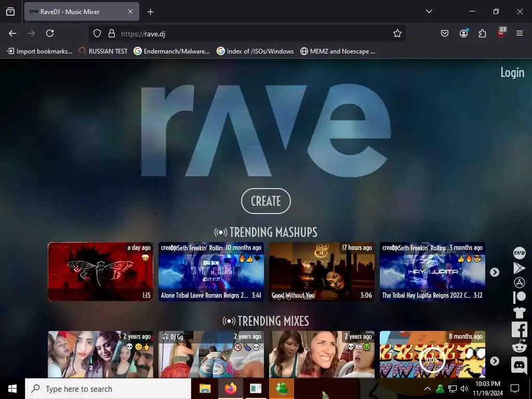
Task: Close the RaveDJ - Music Mixer tab
Action: [x=130, y=11]
